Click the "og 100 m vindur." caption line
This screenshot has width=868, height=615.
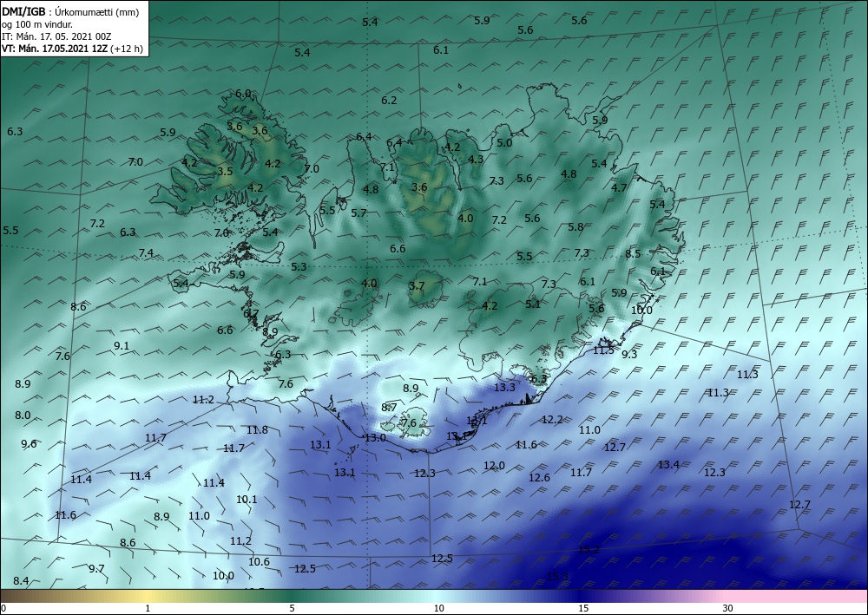[37, 24]
